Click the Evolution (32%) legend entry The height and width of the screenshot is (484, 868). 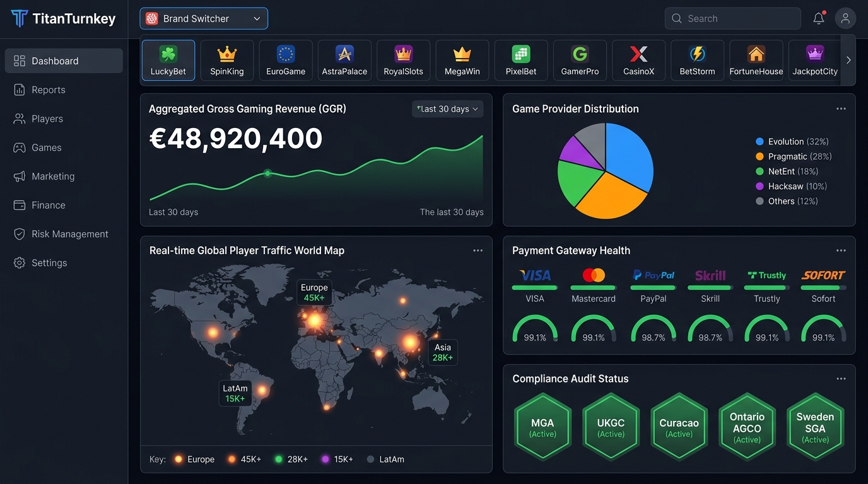(792, 142)
